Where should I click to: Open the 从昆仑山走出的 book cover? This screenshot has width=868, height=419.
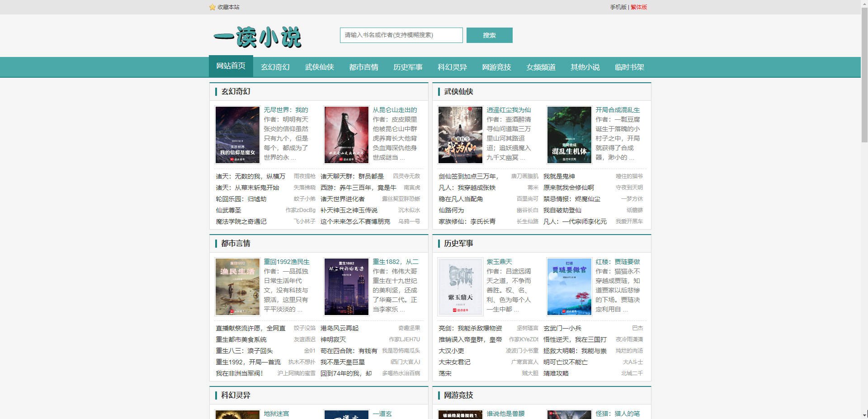point(346,135)
